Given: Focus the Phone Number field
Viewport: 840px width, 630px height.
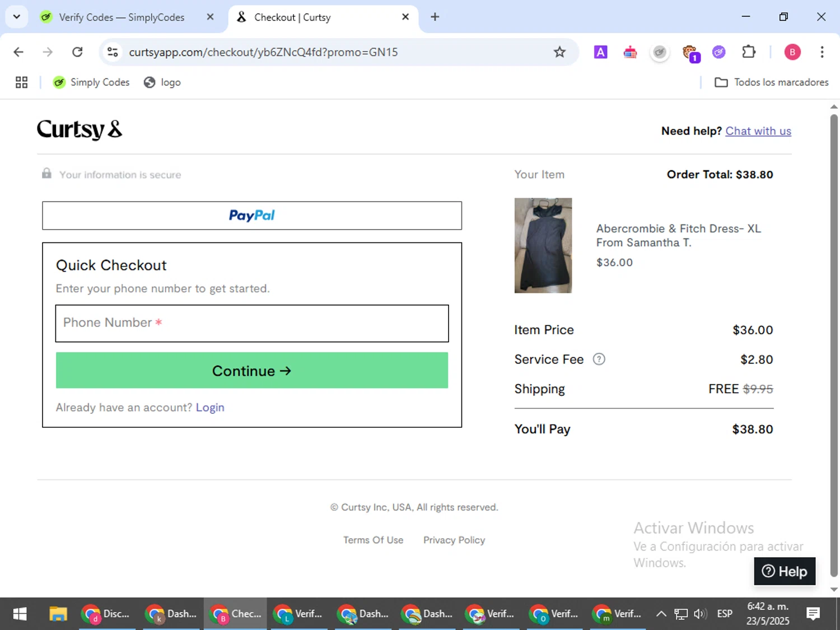Looking at the screenshot, I should pos(252,323).
